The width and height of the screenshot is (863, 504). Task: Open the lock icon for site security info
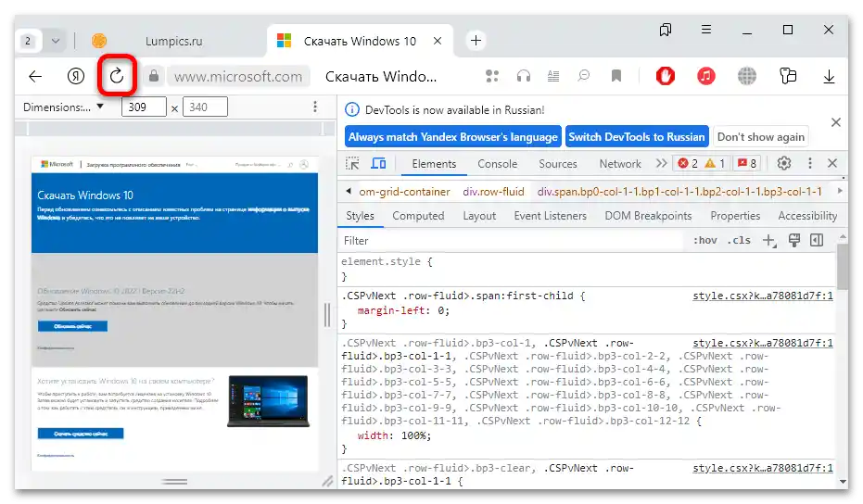click(154, 76)
